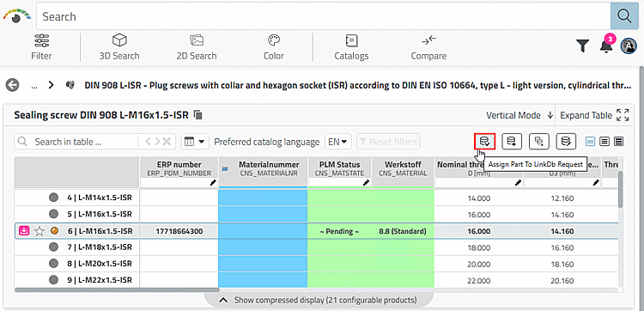The width and height of the screenshot is (644, 311).
Task: Click the folder icon in Materialnummer header
Action: (224, 168)
